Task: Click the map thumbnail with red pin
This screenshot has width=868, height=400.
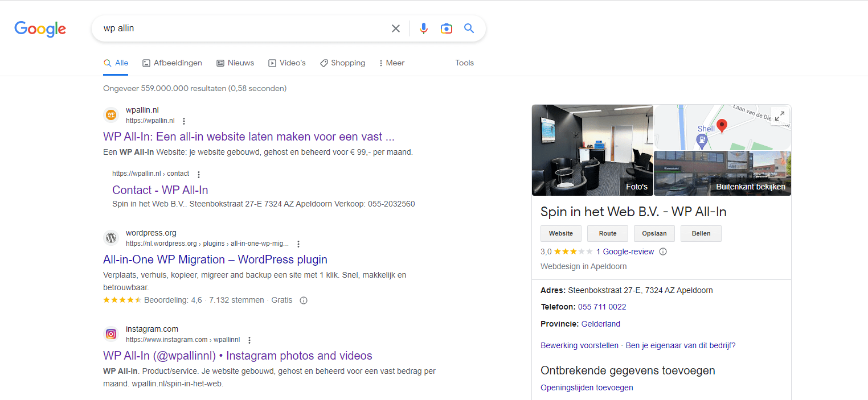Action: 722,127
